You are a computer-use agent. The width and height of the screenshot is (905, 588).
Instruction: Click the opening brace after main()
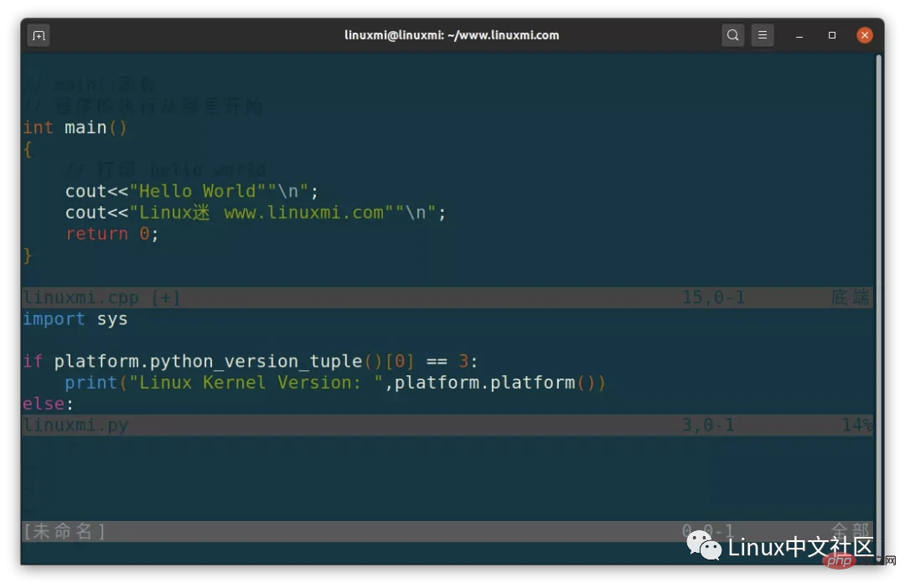click(x=28, y=149)
